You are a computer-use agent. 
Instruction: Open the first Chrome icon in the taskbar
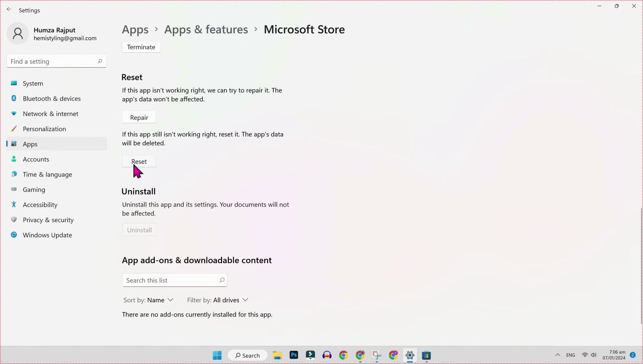tap(343, 355)
